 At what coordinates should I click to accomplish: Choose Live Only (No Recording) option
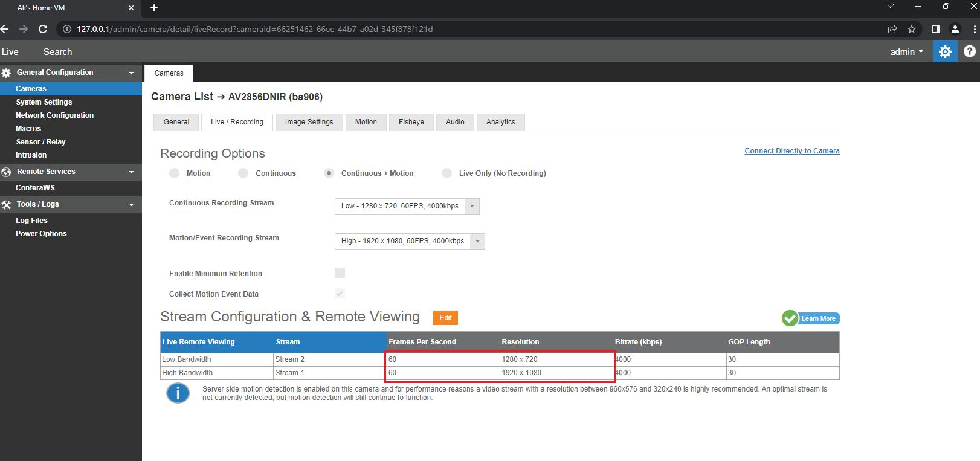447,173
